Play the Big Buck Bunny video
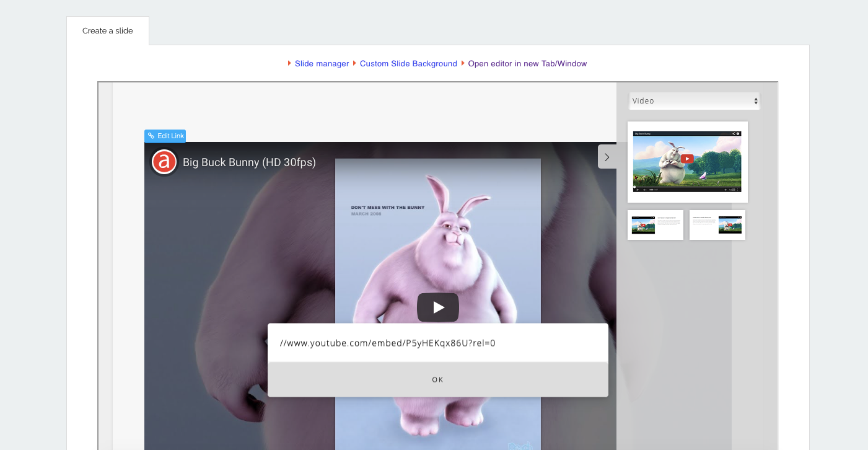This screenshot has width=868, height=450. 438,307
